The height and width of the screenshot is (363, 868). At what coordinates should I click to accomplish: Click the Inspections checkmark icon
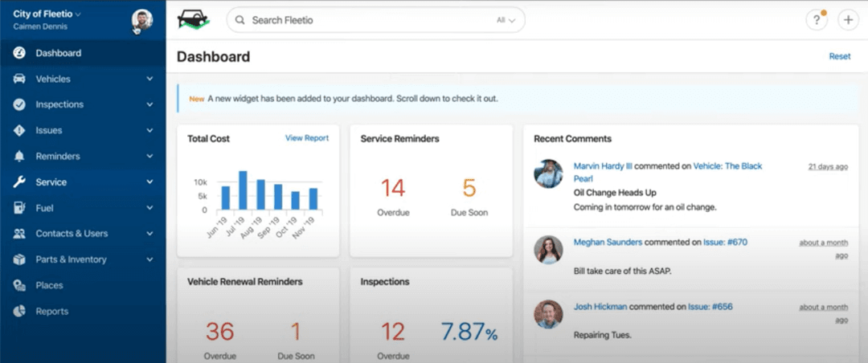click(19, 104)
